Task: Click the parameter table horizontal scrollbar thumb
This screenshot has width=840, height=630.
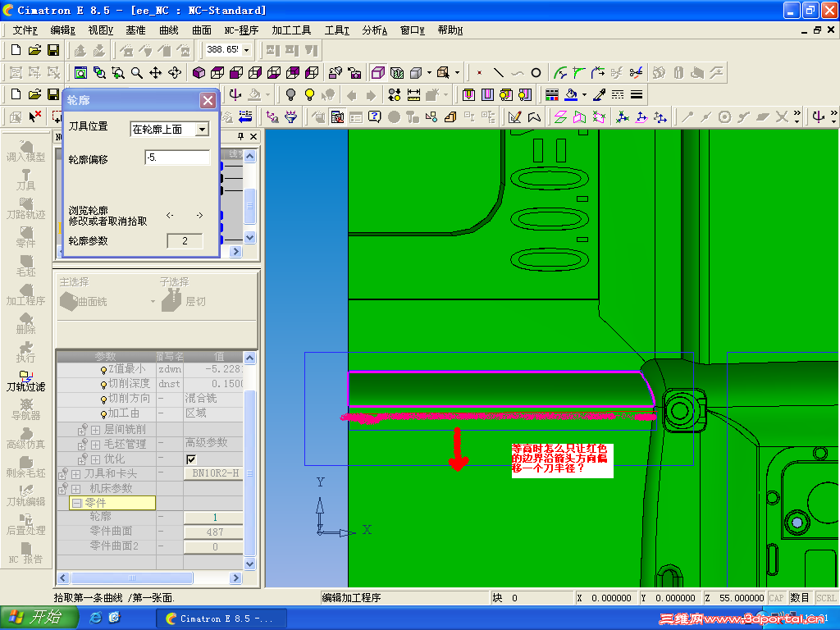Action: pyautogui.click(x=132, y=578)
